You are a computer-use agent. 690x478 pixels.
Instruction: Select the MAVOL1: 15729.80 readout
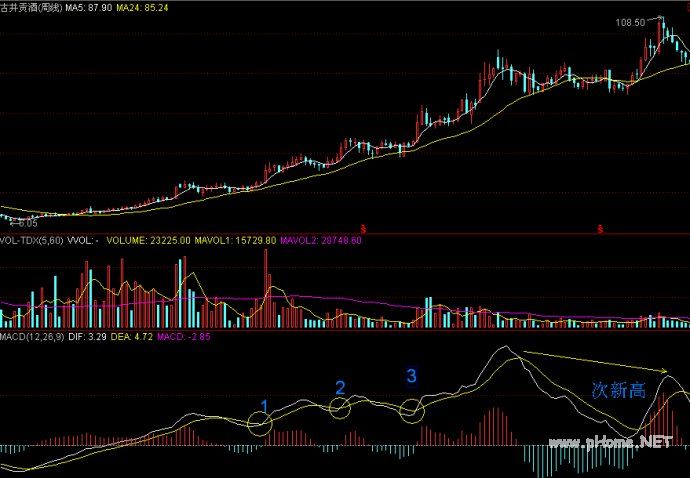coord(235,240)
